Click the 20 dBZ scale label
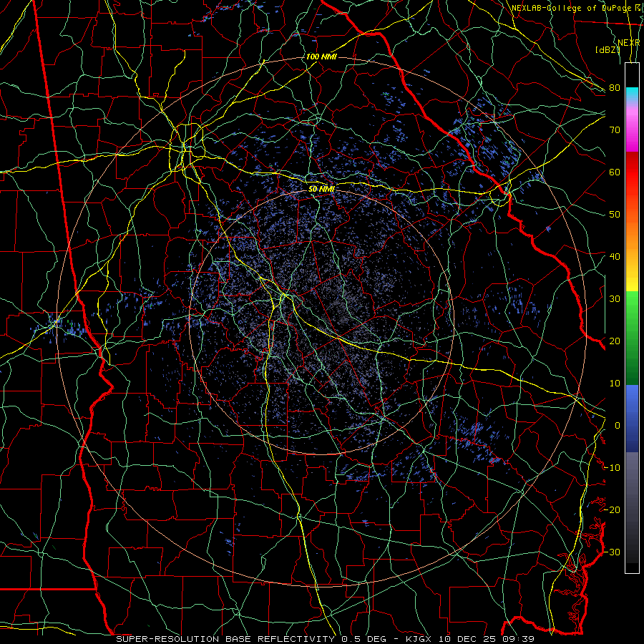The image size is (644, 644). [615, 341]
